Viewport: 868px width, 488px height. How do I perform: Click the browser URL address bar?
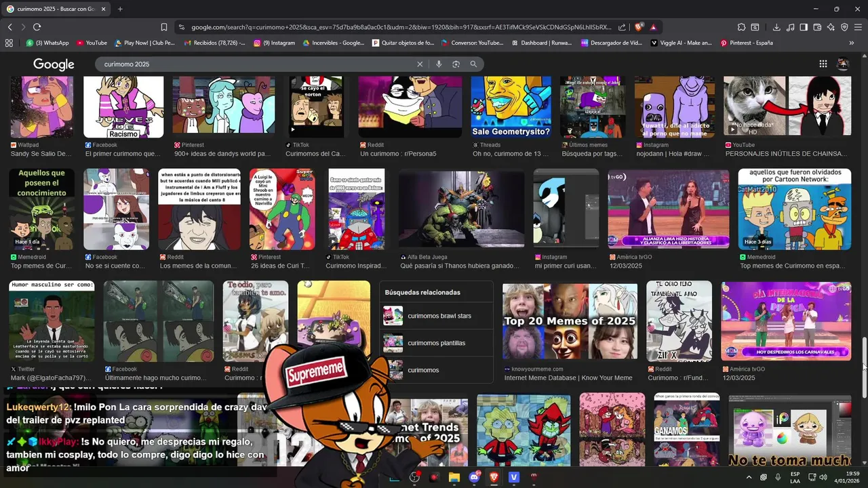(x=400, y=27)
